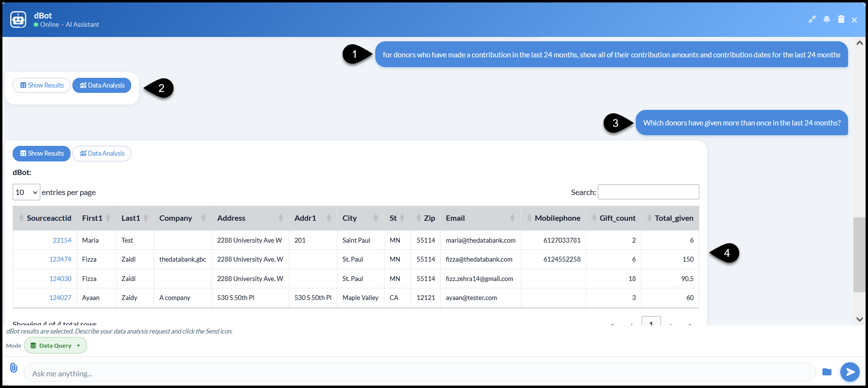Click the table Search input field

click(648, 192)
